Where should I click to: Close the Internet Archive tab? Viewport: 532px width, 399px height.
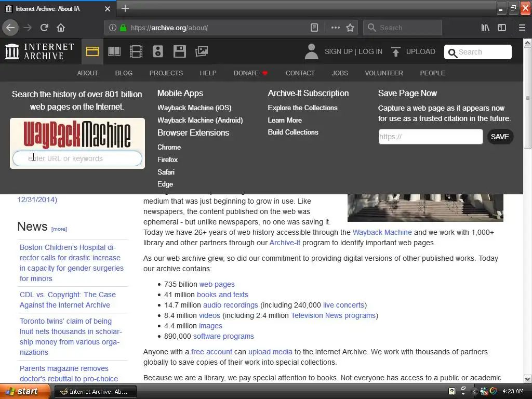[107, 9]
